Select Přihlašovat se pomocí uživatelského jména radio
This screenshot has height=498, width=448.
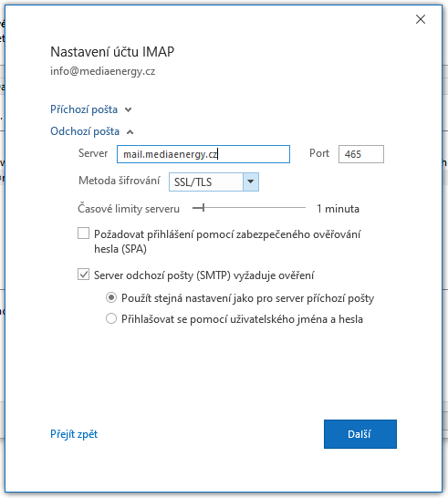[x=111, y=318]
